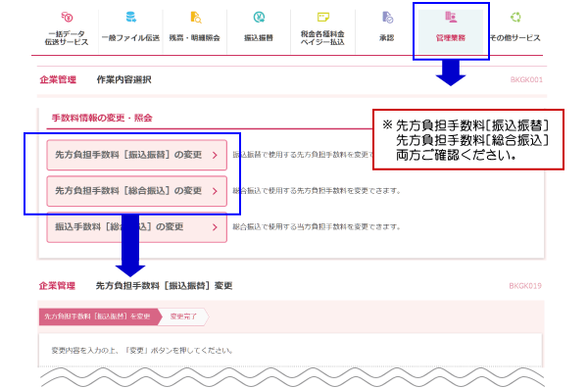Select the 変更完了 step in progress bar
The image size is (588, 388).
click(x=183, y=316)
